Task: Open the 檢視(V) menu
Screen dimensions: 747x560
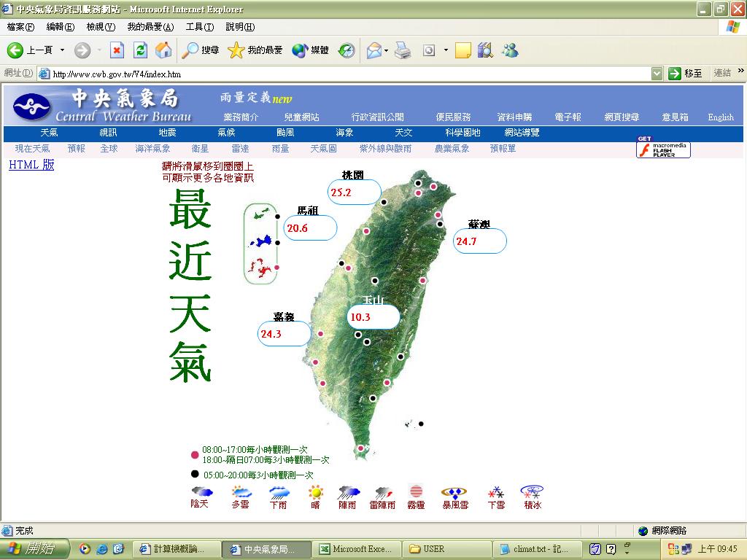Action: [x=101, y=27]
